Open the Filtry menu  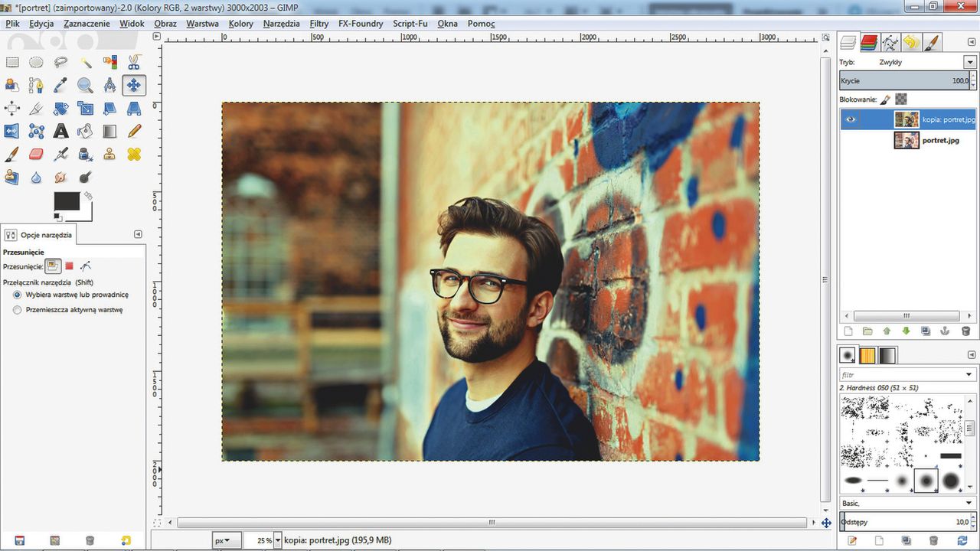319,24
